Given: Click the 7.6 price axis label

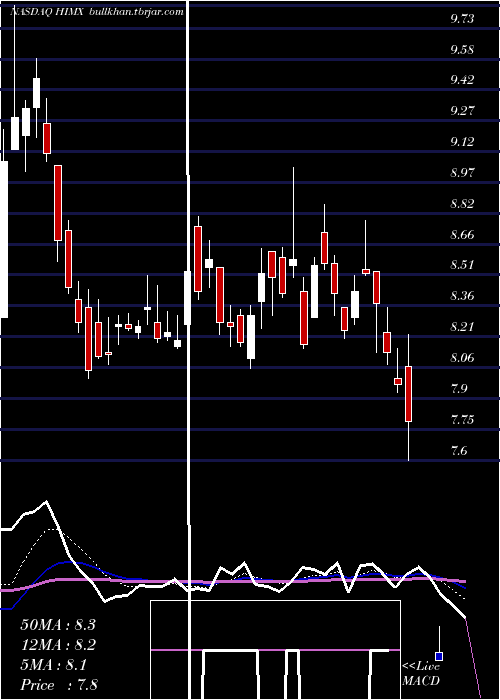Looking at the screenshot, I should pyautogui.click(x=459, y=450).
